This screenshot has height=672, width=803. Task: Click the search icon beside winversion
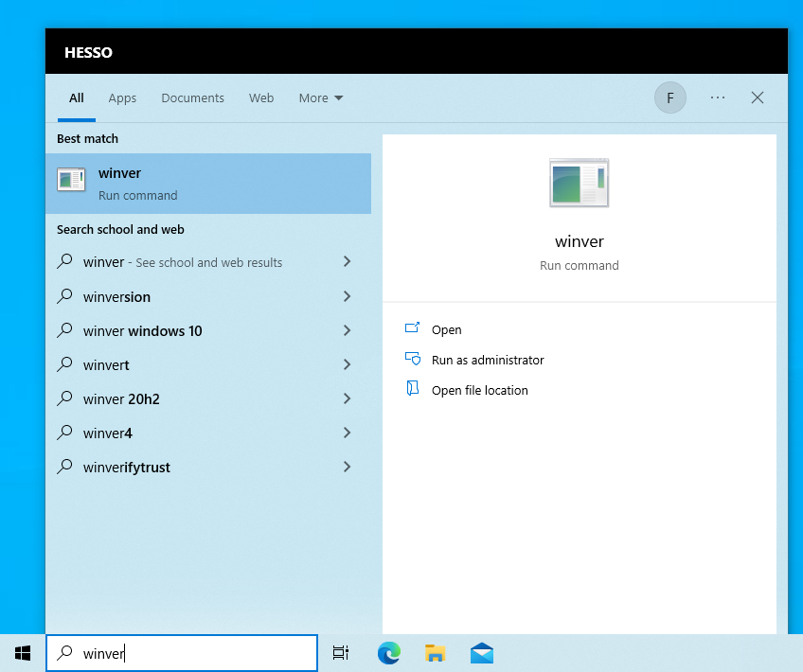tap(64, 296)
